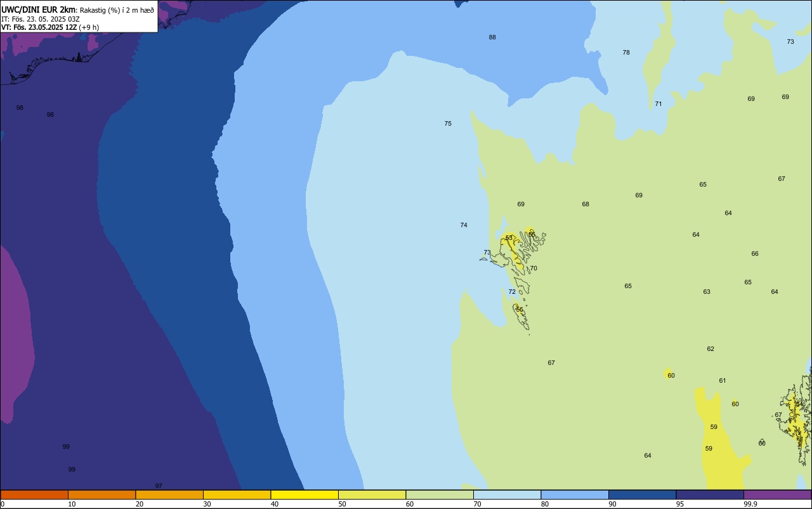This screenshot has width=812, height=509.
Task: Click the humidity value 88 on the map
Action: [x=492, y=37]
